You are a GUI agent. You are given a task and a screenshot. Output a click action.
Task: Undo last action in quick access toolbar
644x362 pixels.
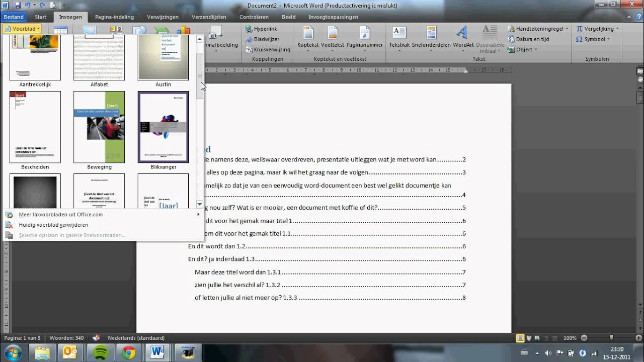pyautogui.click(x=28, y=6)
